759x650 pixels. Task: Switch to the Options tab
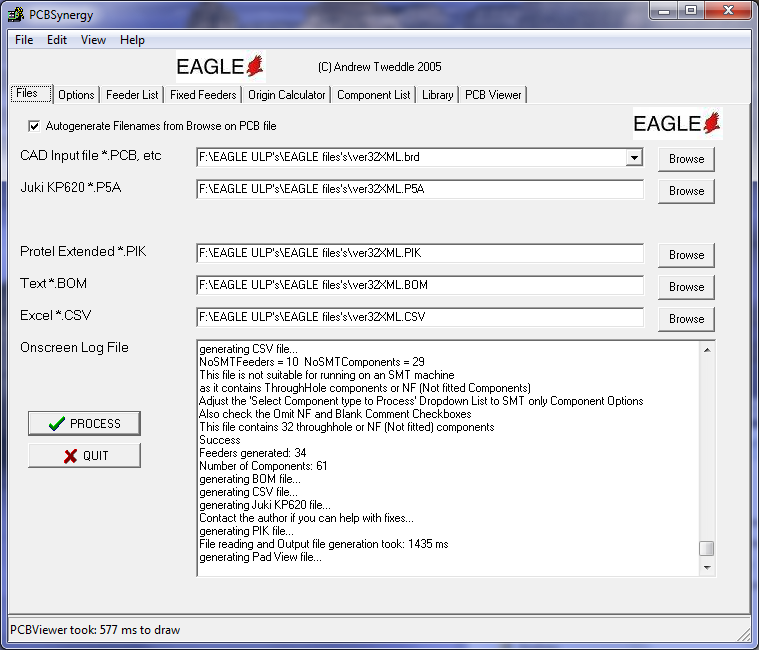(76, 95)
